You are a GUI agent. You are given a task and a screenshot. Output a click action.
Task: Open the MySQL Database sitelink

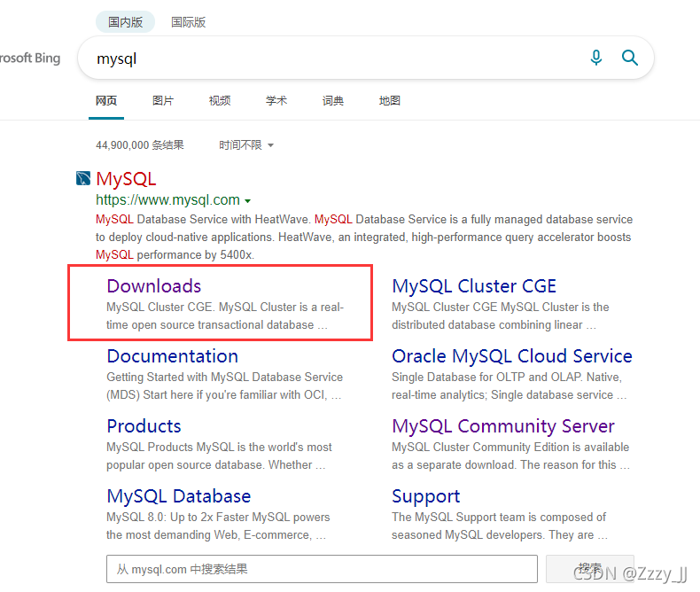(x=179, y=496)
